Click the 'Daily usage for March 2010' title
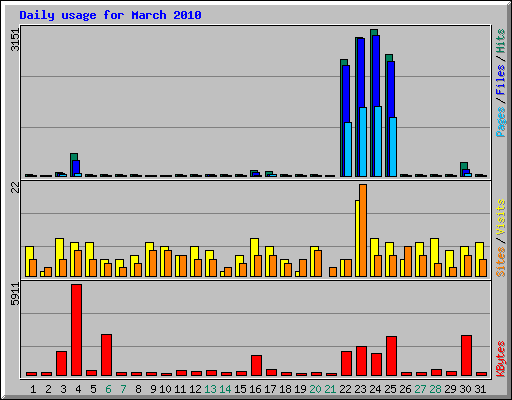 click(x=110, y=15)
